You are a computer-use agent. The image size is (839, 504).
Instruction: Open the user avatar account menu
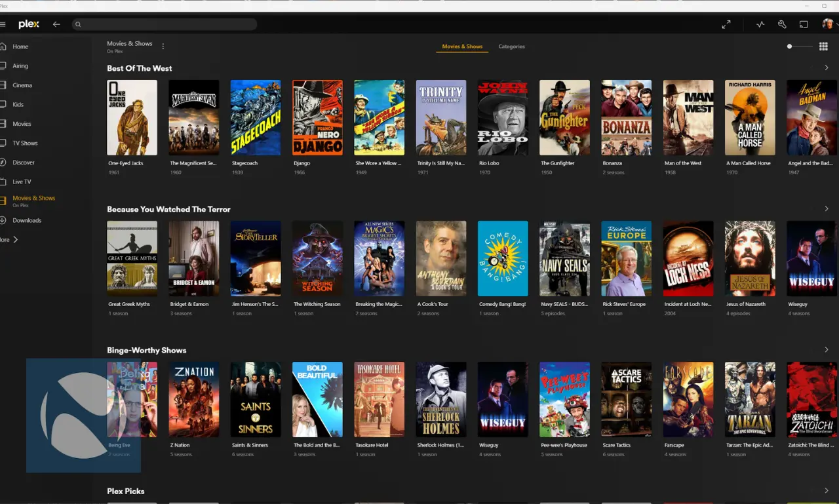click(828, 24)
